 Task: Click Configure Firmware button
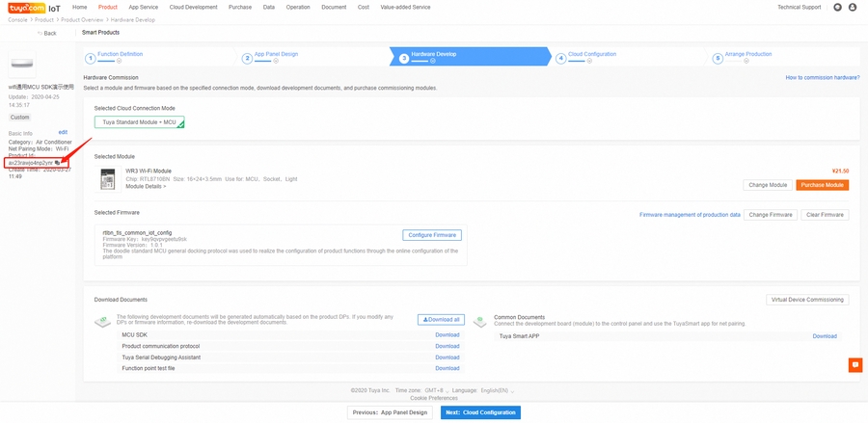coord(432,235)
